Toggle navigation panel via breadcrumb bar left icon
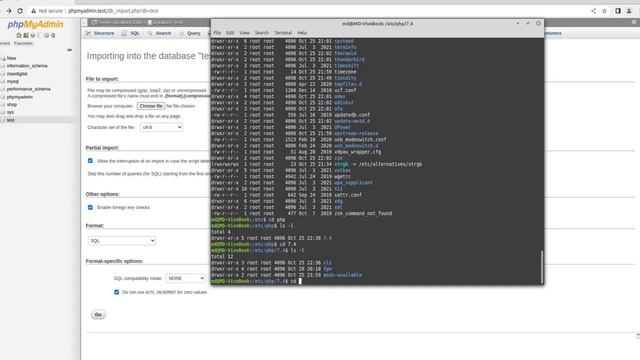The width and height of the screenshot is (640, 360). 84,22
